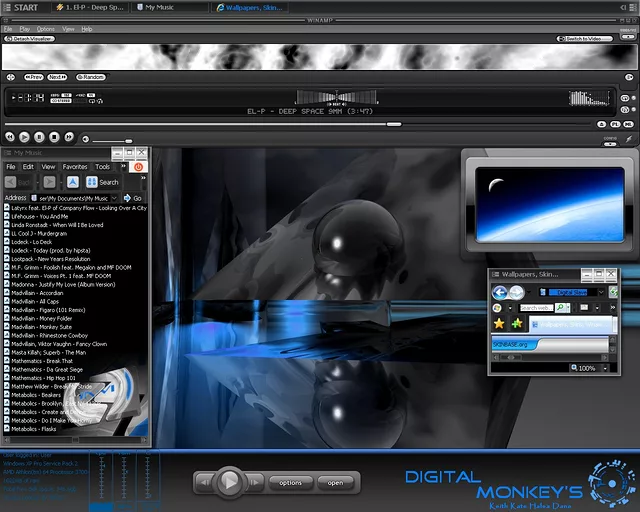Toggle the Random shuffle button
The image size is (640, 512).
click(x=91, y=77)
